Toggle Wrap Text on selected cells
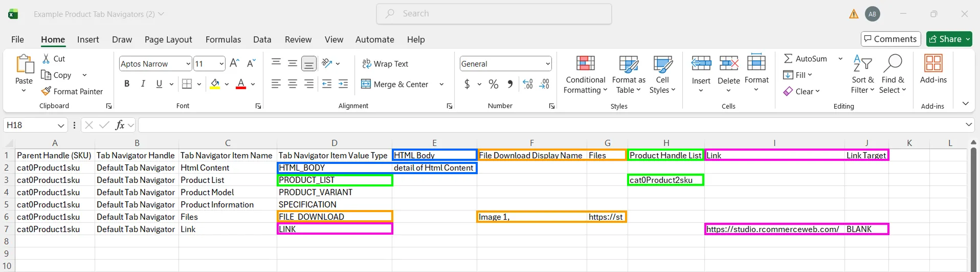The image size is (980, 272). (385, 64)
